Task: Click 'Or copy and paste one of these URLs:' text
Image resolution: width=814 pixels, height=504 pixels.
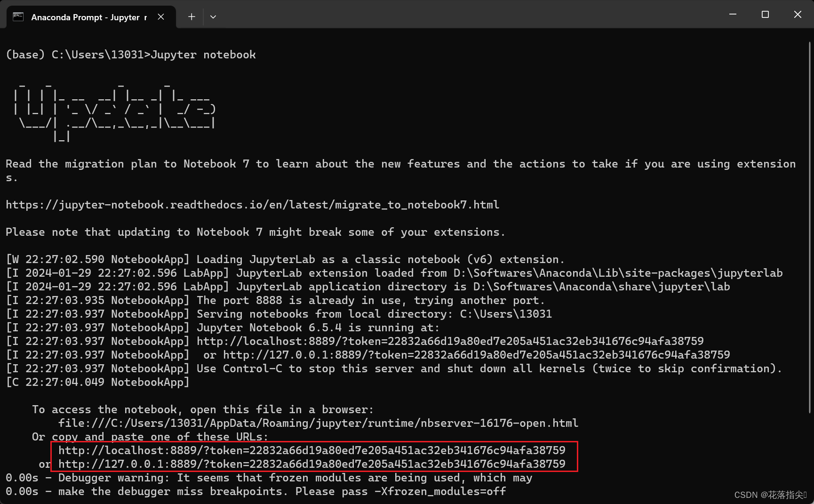Action: click(150, 437)
